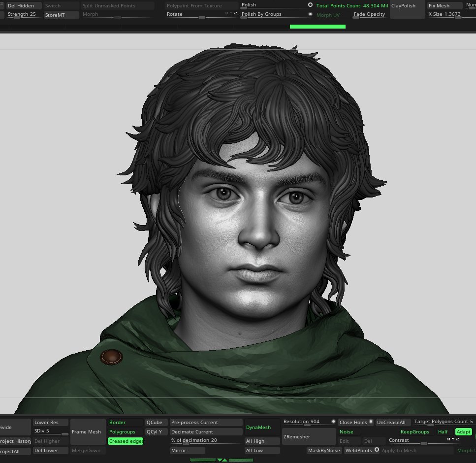Toggle the Noise option
The height and width of the screenshot is (463, 476).
click(349, 431)
